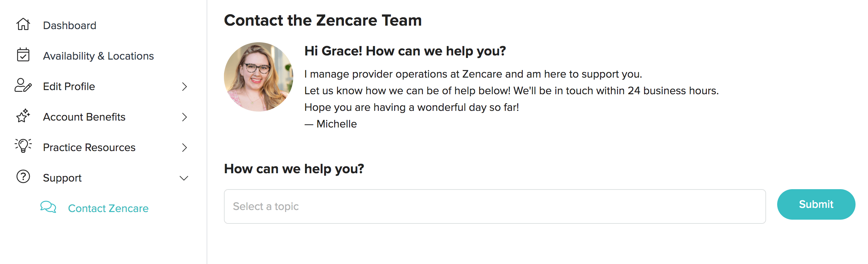The image size is (868, 264).
Task: Expand the Practice Resources section
Action: click(185, 147)
